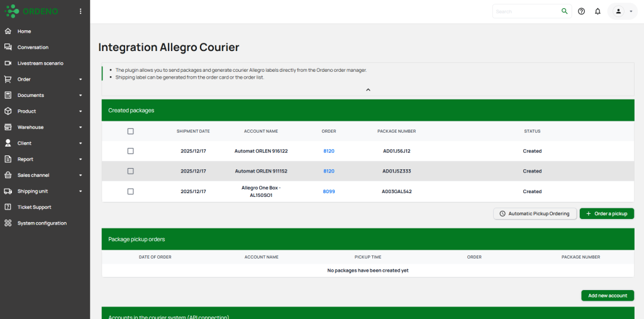644x319 pixels.
Task: Click the Package Number column header in Created packages
Action: pos(396,131)
